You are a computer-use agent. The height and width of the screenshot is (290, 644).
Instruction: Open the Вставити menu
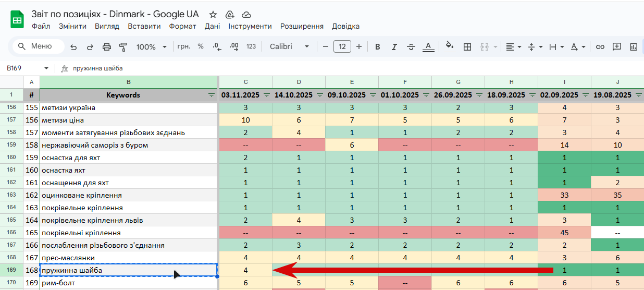coord(144,26)
